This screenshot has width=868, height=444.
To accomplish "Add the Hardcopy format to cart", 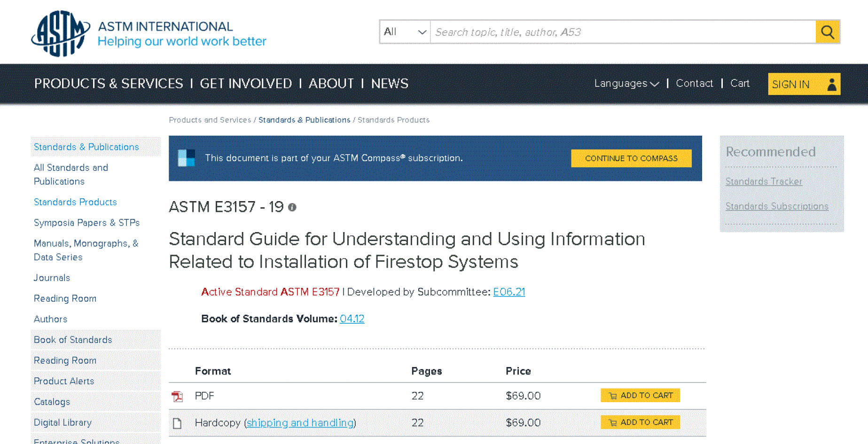I will pyautogui.click(x=640, y=422).
